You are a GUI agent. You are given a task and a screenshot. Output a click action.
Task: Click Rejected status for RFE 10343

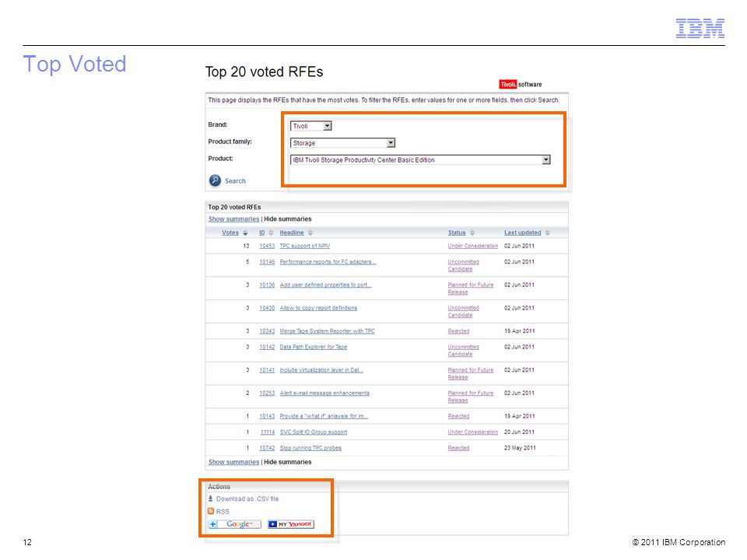458,331
